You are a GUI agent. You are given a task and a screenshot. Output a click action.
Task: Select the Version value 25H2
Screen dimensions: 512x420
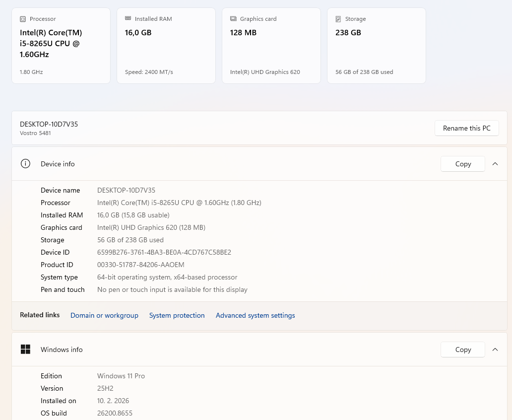pyautogui.click(x=105, y=388)
